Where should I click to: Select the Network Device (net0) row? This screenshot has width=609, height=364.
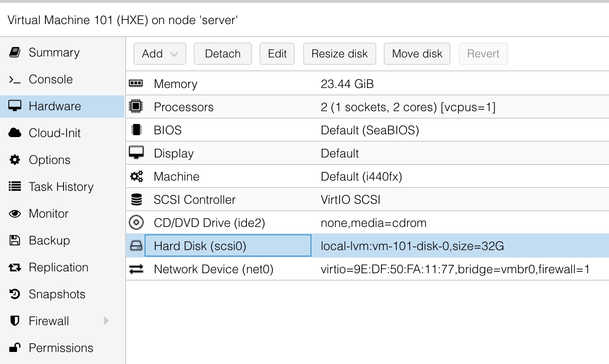click(214, 269)
